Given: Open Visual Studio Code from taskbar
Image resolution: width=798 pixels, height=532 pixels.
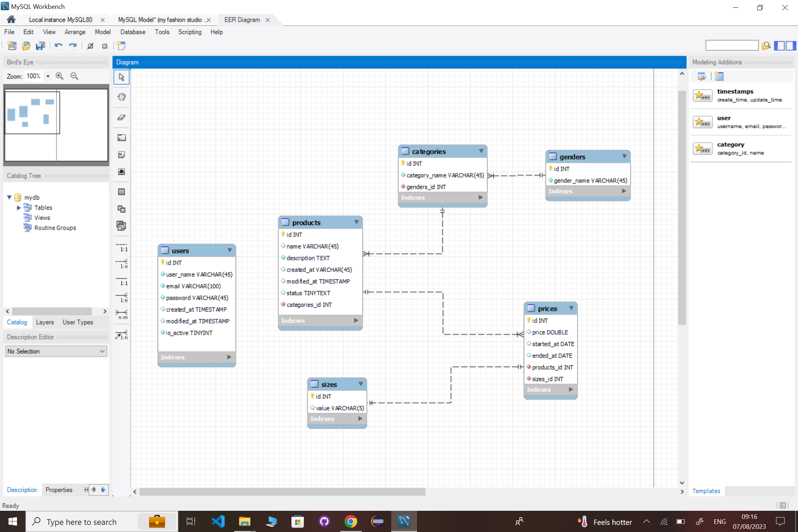Looking at the screenshot, I should 218,521.
